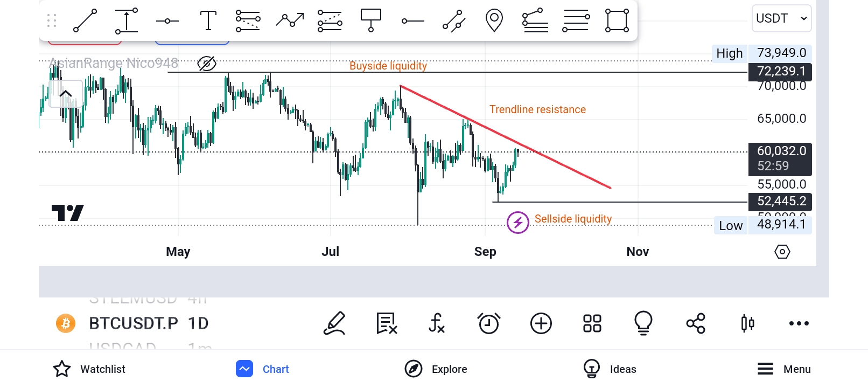This screenshot has width=868, height=388.
Task: Open the chart settings hexagon icon
Action: tap(782, 252)
